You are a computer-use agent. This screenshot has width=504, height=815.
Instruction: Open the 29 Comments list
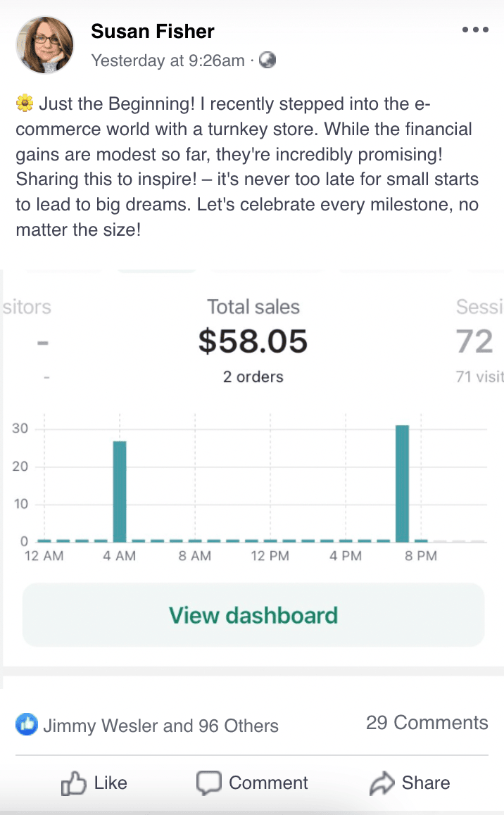tap(427, 723)
